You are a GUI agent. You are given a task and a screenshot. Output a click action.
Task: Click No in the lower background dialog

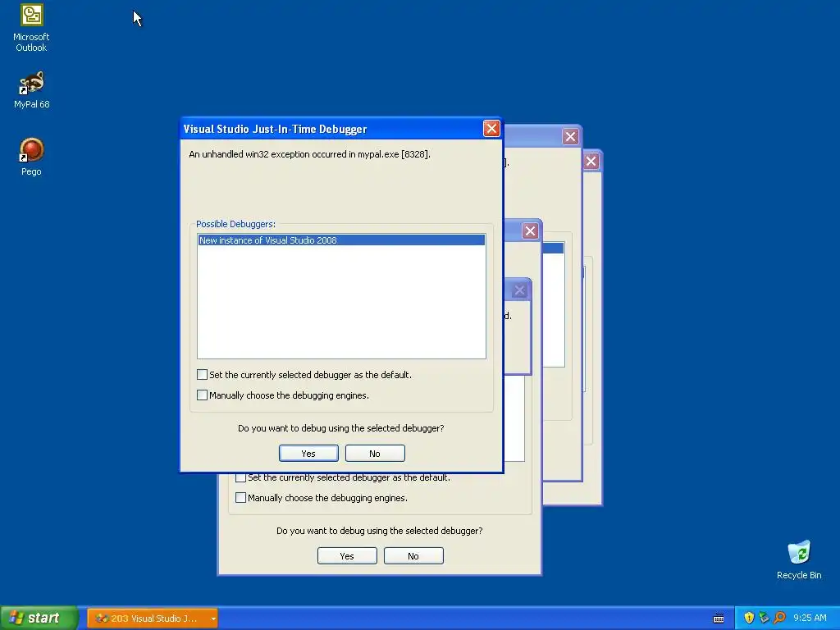[x=413, y=556]
